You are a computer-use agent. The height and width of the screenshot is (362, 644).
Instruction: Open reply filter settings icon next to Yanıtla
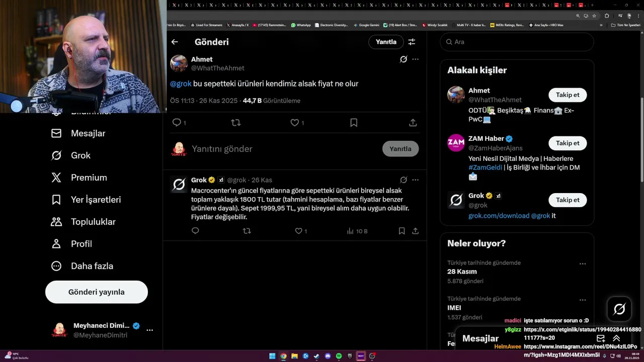[412, 42]
